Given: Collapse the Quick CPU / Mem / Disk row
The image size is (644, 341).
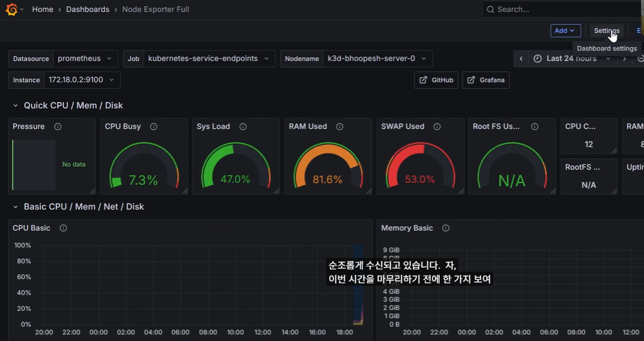Looking at the screenshot, I should click(x=16, y=106).
